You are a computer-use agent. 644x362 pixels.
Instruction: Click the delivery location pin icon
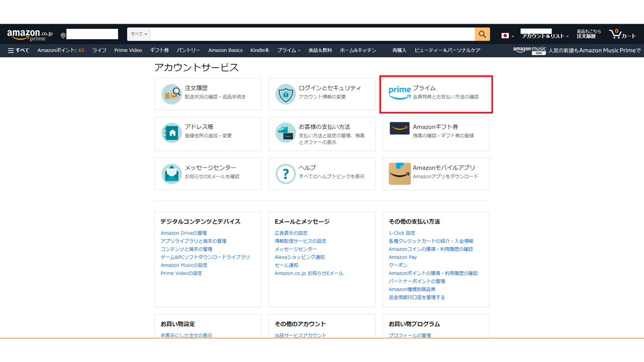(62, 35)
